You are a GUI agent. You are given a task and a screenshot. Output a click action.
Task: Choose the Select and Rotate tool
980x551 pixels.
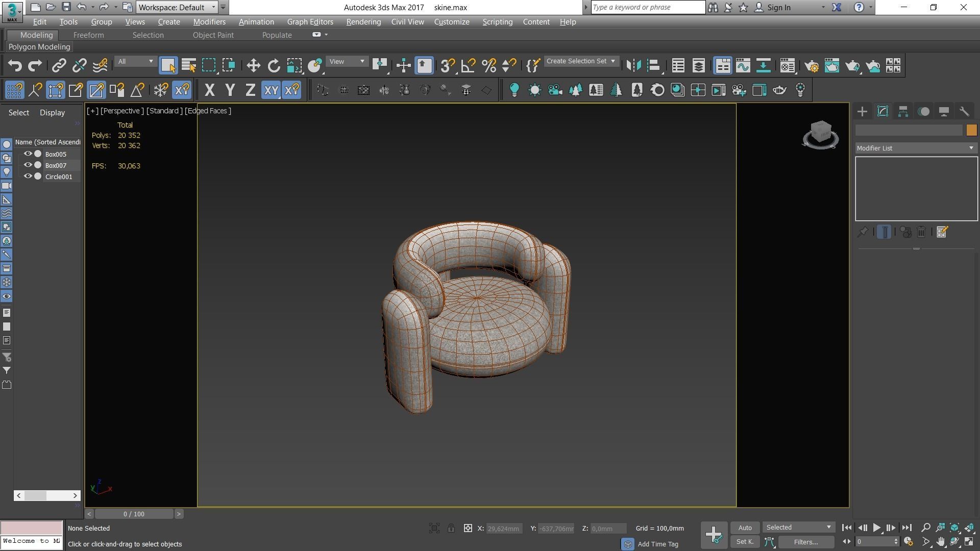274,65
